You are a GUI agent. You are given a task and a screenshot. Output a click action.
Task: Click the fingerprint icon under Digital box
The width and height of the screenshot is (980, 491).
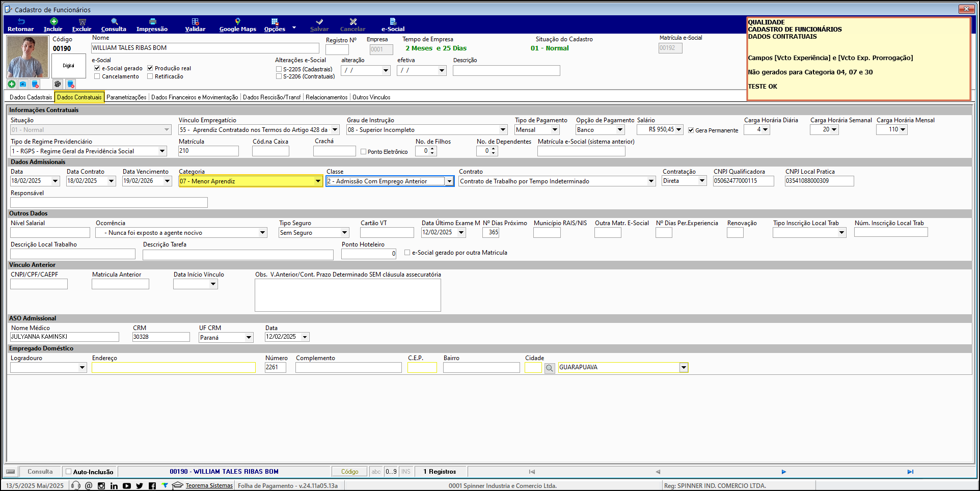(x=58, y=84)
